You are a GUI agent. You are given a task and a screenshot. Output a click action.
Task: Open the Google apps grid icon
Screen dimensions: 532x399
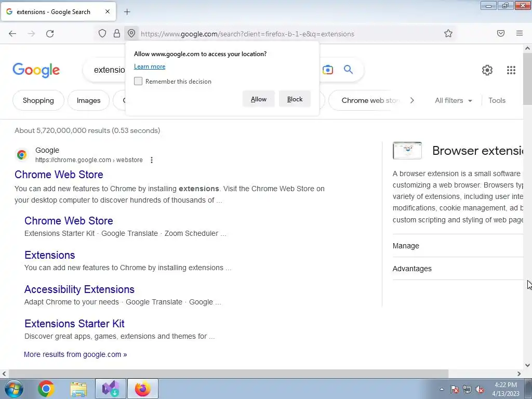tap(511, 70)
